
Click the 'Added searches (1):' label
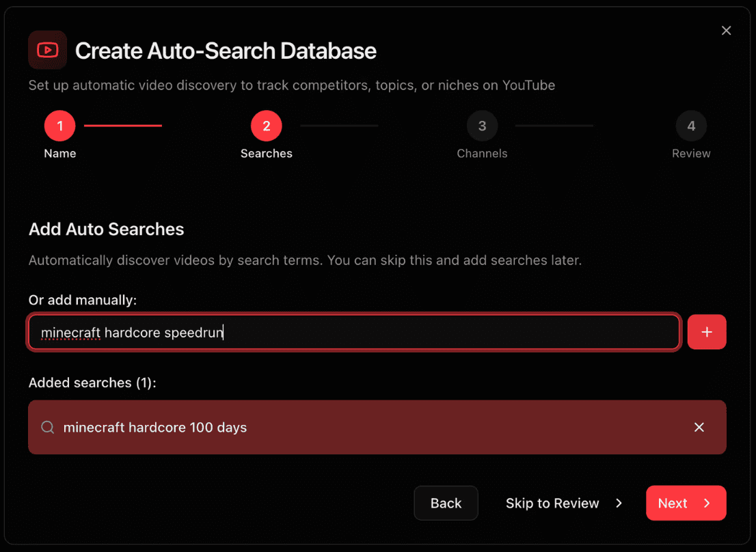[92, 383]
